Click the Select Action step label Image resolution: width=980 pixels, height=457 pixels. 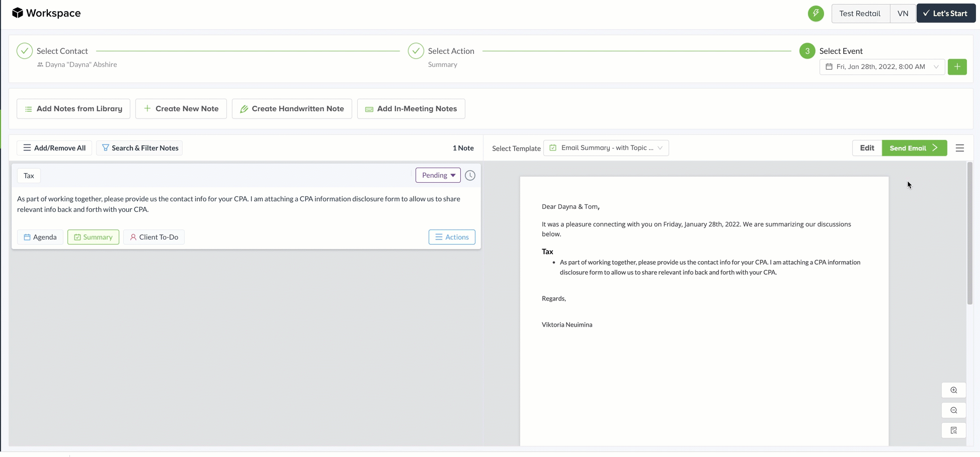(x=451, y=51)
